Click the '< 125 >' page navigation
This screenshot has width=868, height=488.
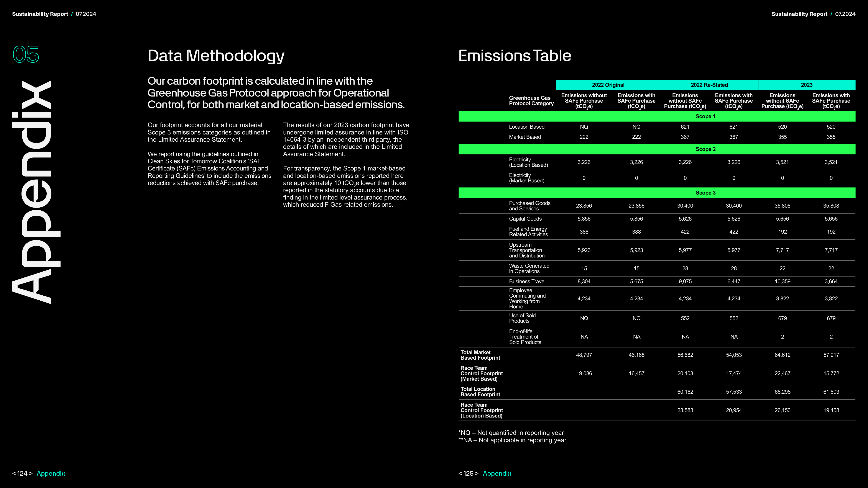point(468,473)
